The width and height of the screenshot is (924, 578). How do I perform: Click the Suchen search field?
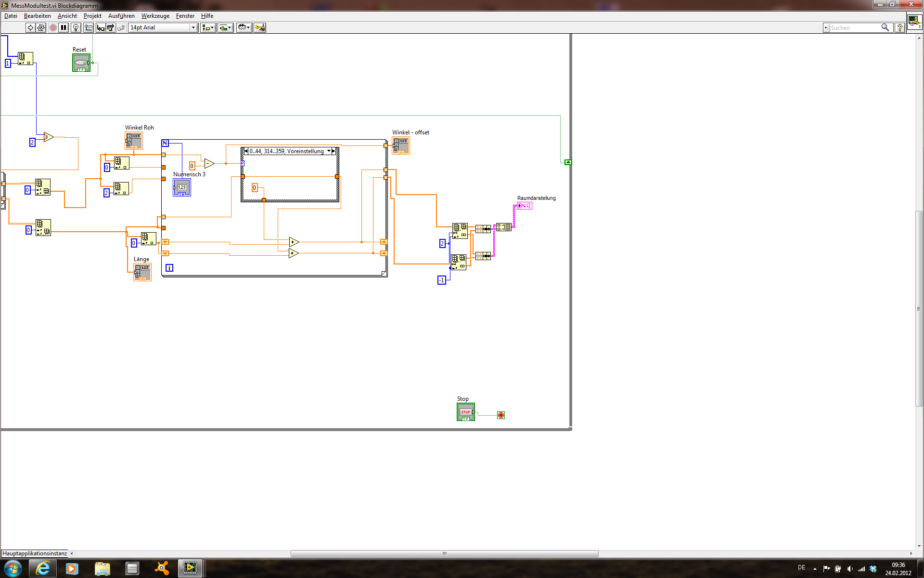(x=854, y=28)
